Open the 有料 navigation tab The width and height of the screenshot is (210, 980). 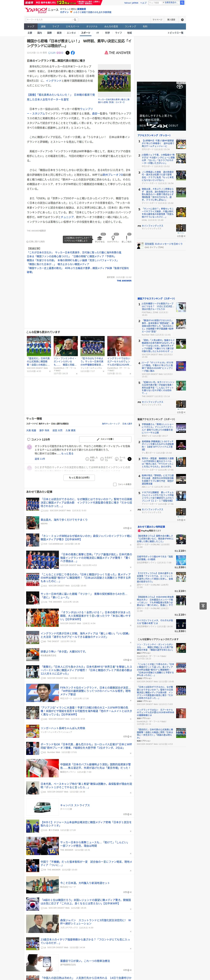pos(145,27)
